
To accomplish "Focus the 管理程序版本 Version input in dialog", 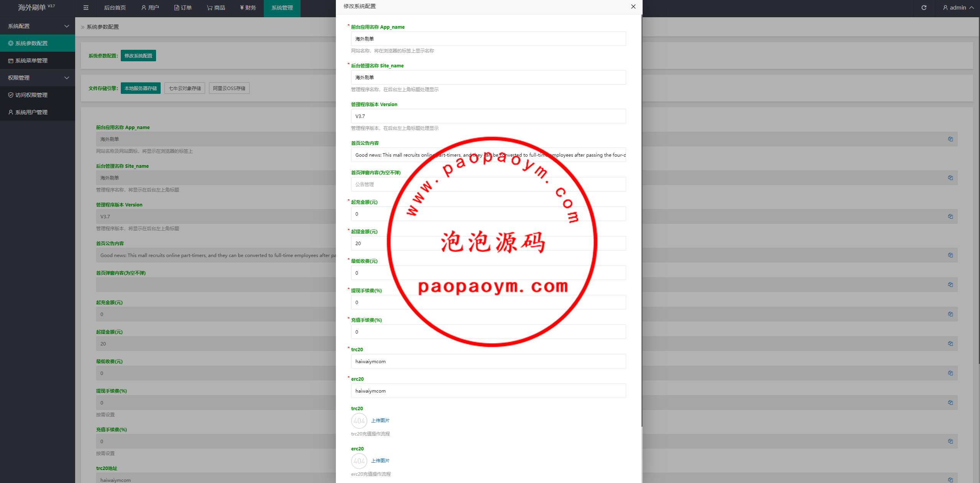I will (488, 116).
